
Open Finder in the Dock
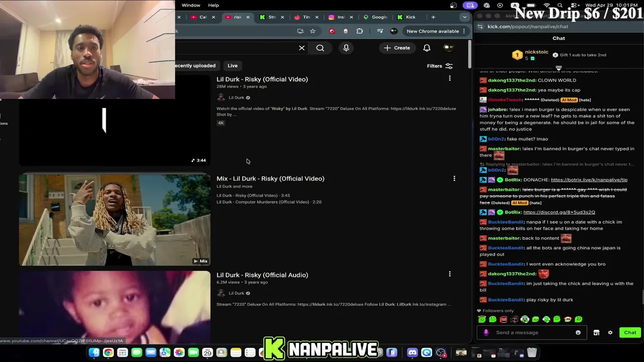coord(94,352)
